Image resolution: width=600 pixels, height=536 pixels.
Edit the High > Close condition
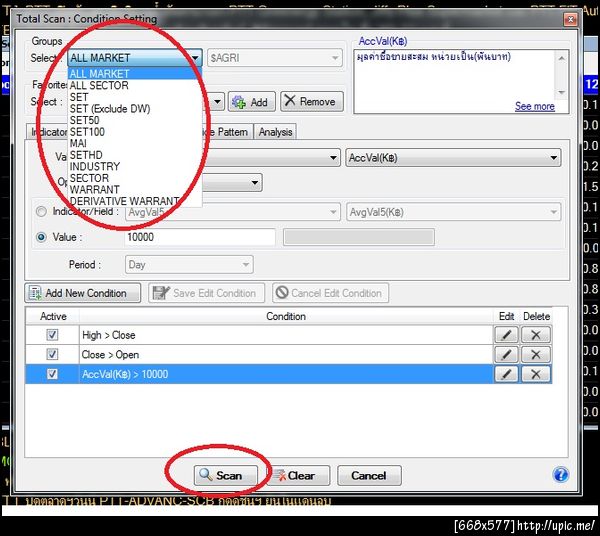(506, 335)
